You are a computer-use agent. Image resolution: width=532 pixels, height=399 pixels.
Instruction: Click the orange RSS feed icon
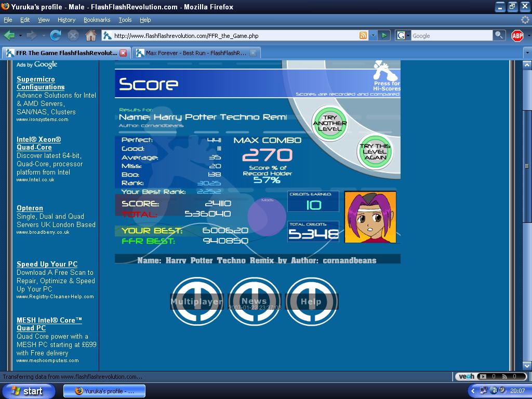coord(363,35)
